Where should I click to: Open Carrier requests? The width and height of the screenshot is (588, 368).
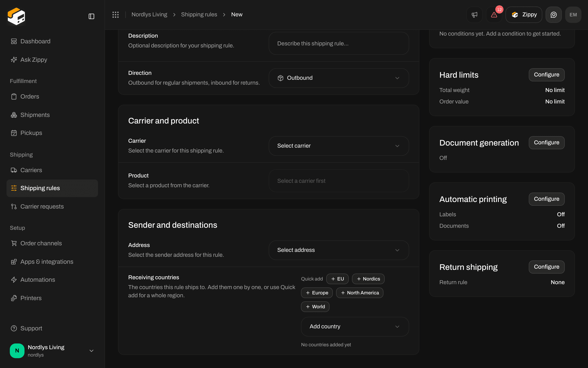tap(52, 206)
